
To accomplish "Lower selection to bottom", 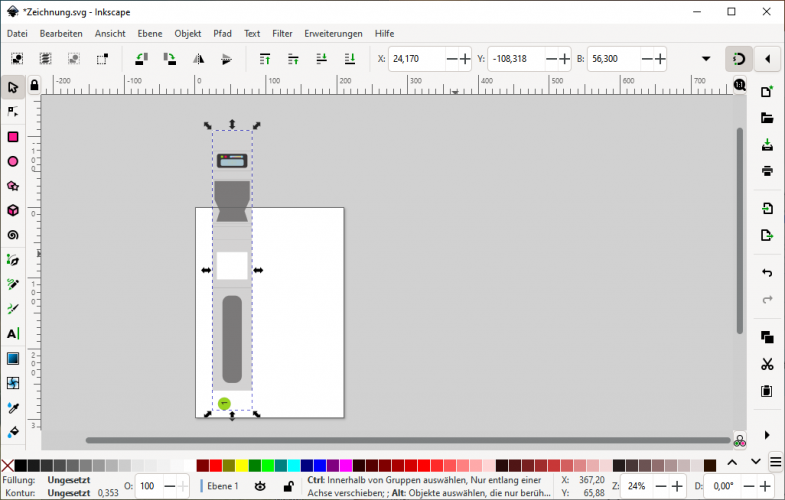I will pos(350,59).
